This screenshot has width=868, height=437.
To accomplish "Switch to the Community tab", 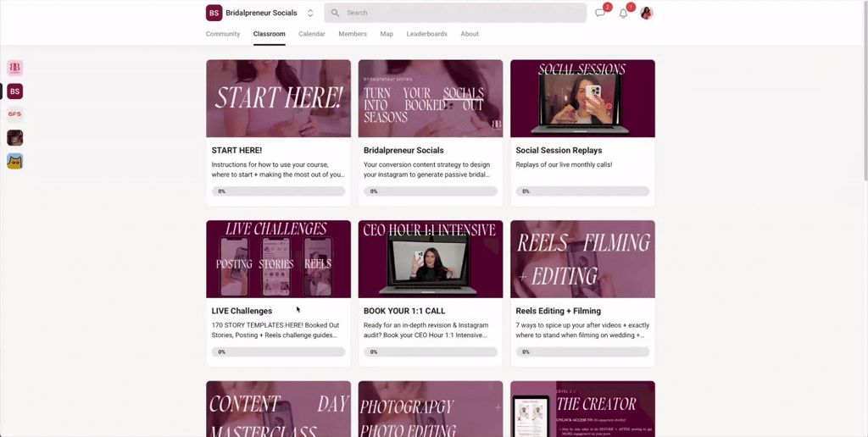I will (223, 34).
